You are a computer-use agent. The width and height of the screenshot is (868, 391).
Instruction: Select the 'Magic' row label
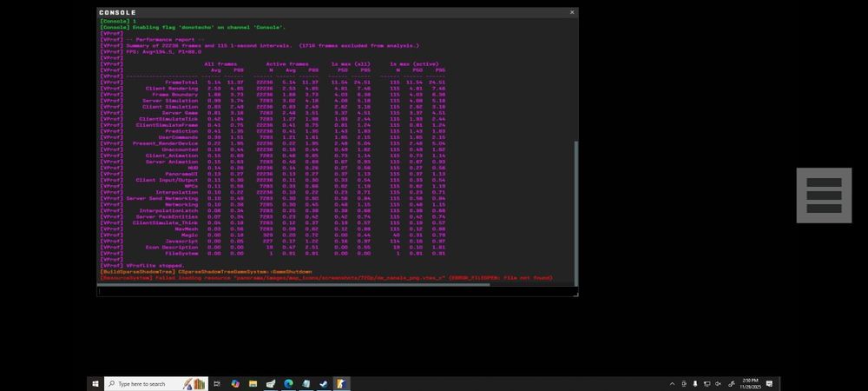(x=189, y=235)
